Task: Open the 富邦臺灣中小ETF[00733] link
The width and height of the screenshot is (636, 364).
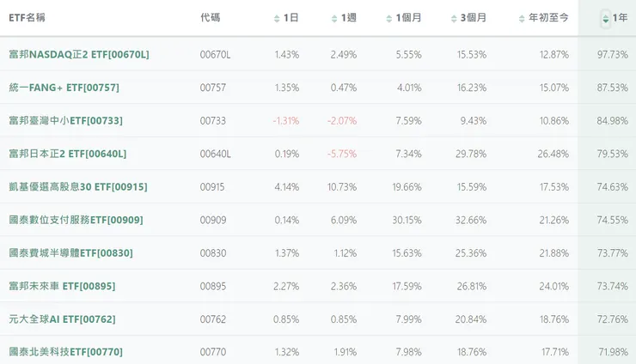Action: (65, 120)
